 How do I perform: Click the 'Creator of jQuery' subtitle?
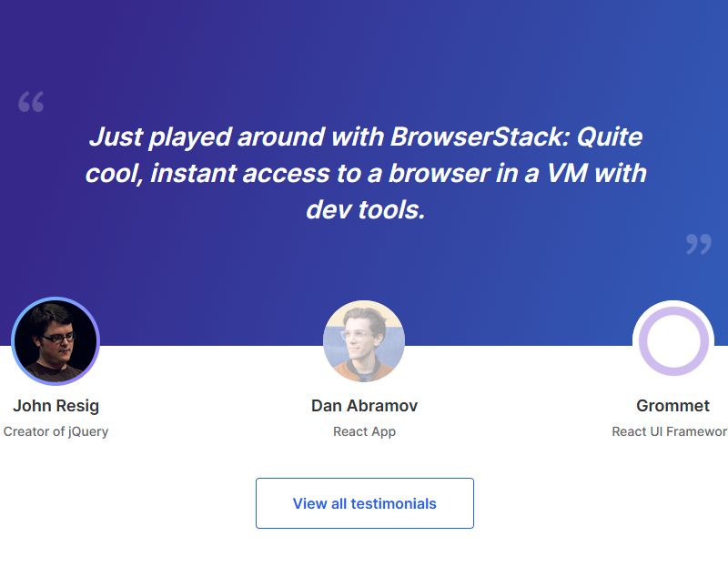pos(56,431)
